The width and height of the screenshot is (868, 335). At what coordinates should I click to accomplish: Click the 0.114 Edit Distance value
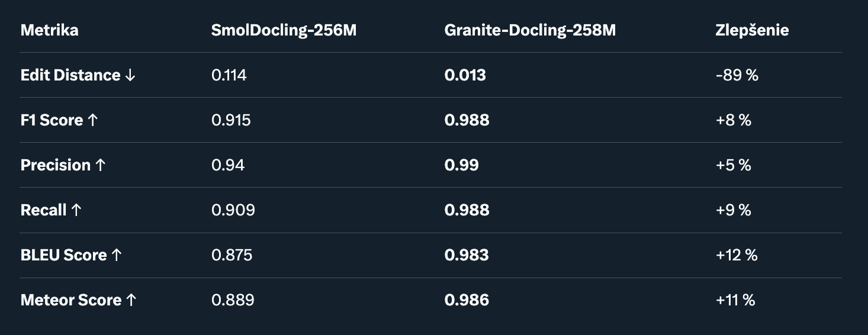point(229,75)
